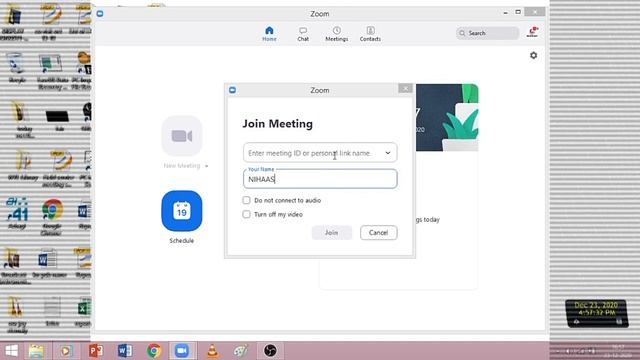Launch the media player taskbar icon

(x=65, y=351)
